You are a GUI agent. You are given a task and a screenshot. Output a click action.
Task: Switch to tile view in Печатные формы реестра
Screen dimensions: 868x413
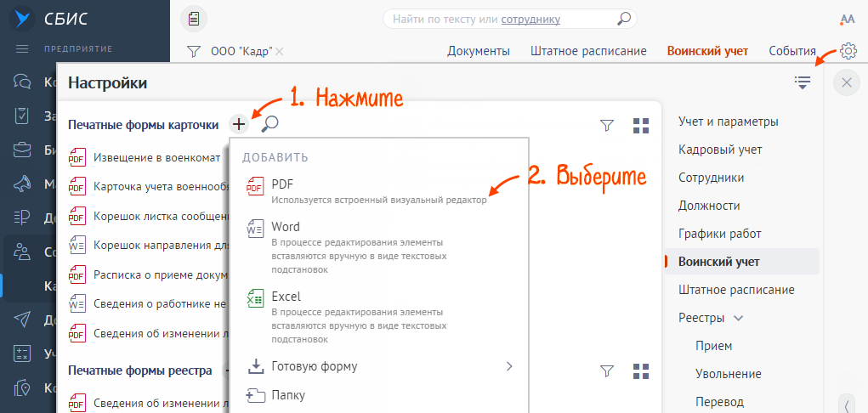tap(640, 371)
